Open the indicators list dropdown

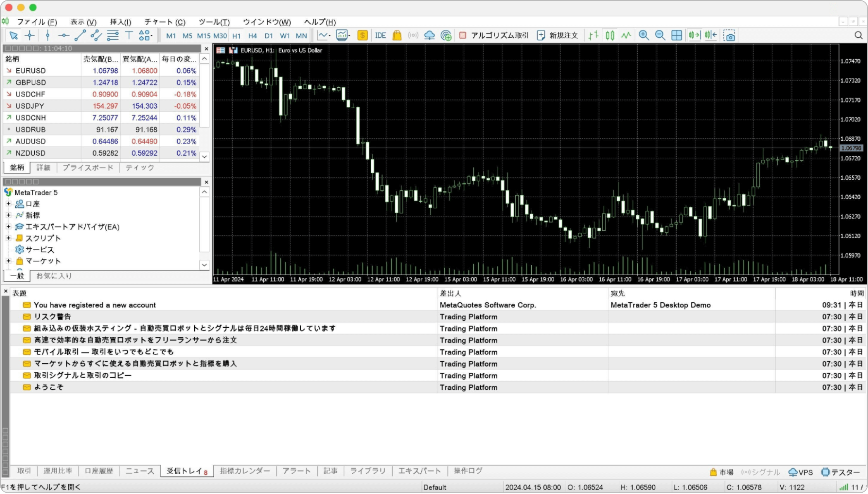[343, 36]
